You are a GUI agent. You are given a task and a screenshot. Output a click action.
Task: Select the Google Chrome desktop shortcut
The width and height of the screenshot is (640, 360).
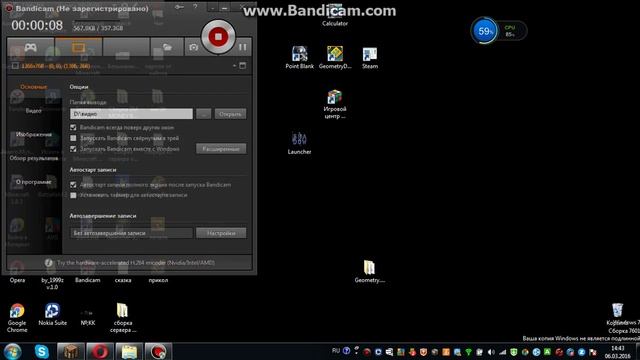(x=17, y=318)
